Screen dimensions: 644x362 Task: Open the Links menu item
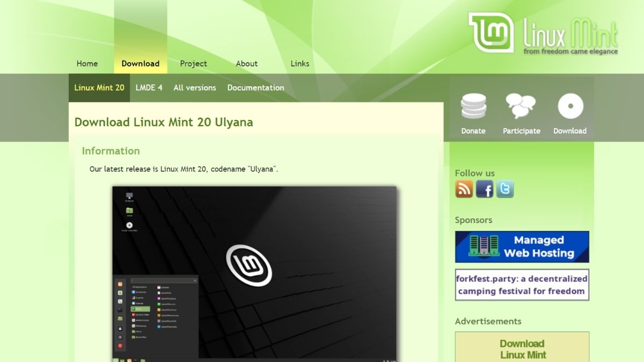coord(300,63)
